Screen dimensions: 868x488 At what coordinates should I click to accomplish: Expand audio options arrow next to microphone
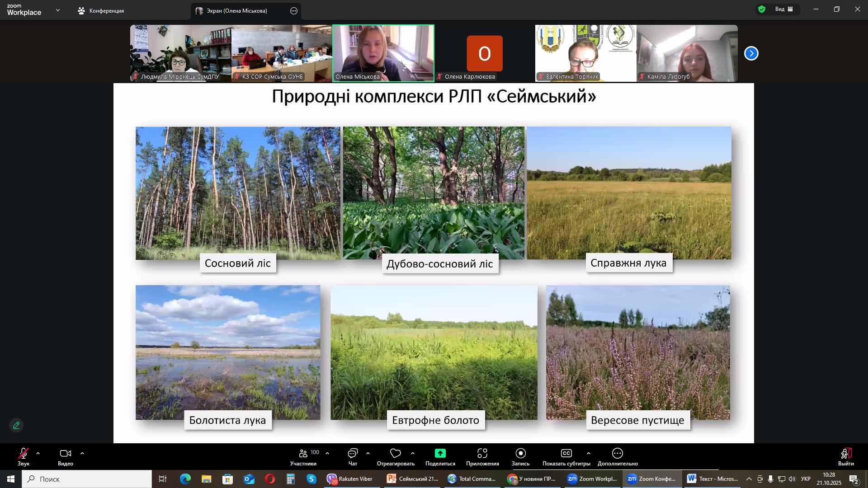(x=38, y=453)
